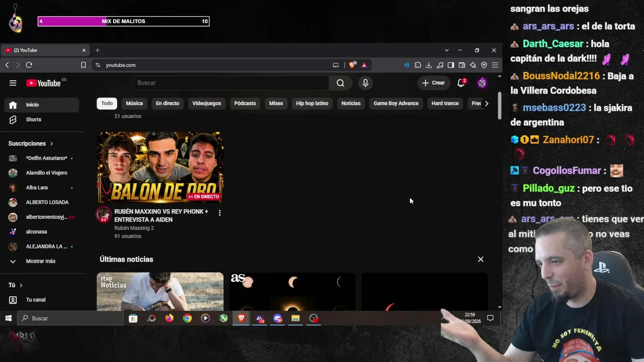Launch Firefox from the taskbar
Viewport: 644px width, 362px height.
(169, 318)
